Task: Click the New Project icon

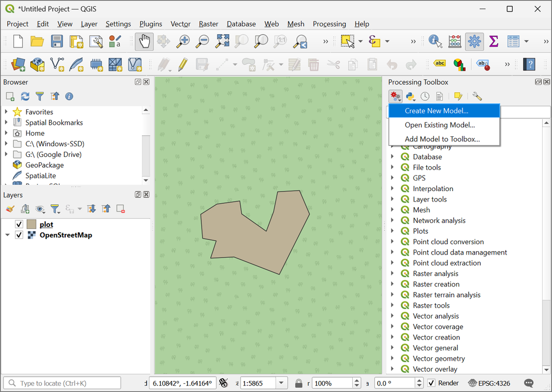Action: [18, 41]
